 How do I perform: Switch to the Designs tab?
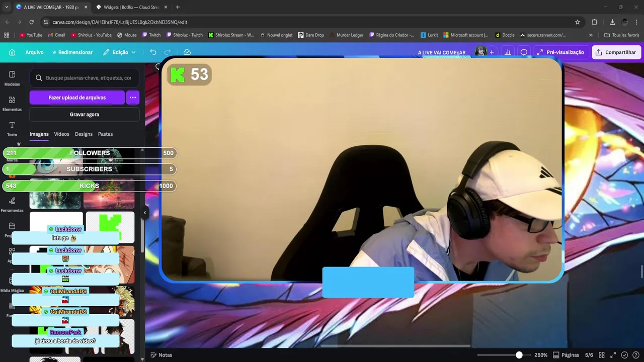pyautogui.click(x=84, y=134)
